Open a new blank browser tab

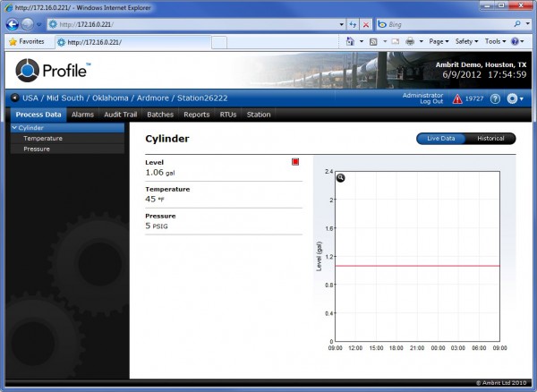[219, 43]
